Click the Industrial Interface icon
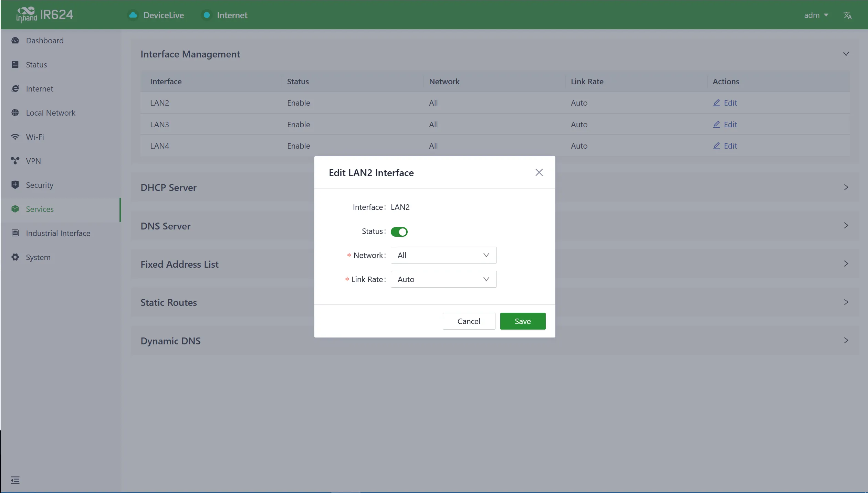 15,233
